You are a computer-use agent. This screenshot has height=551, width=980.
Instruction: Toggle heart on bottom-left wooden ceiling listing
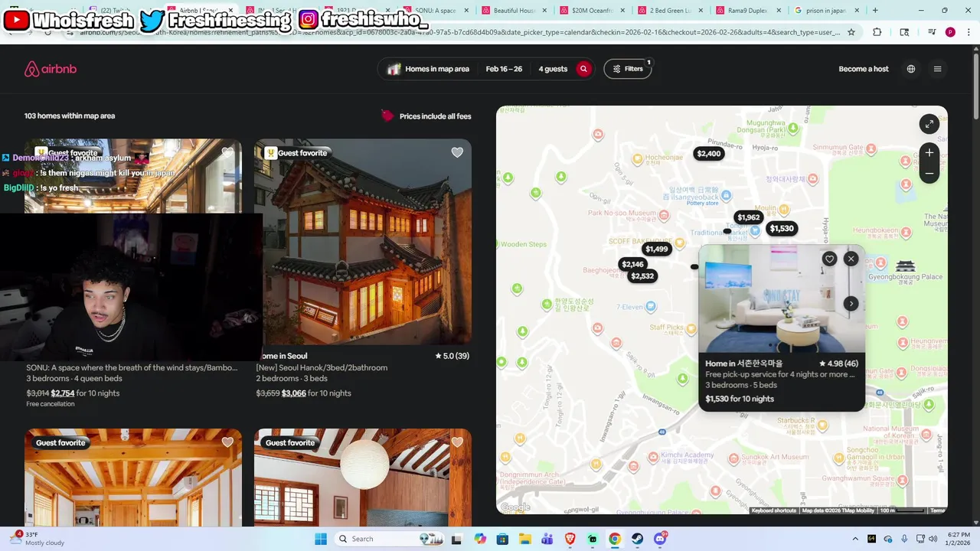227,442
